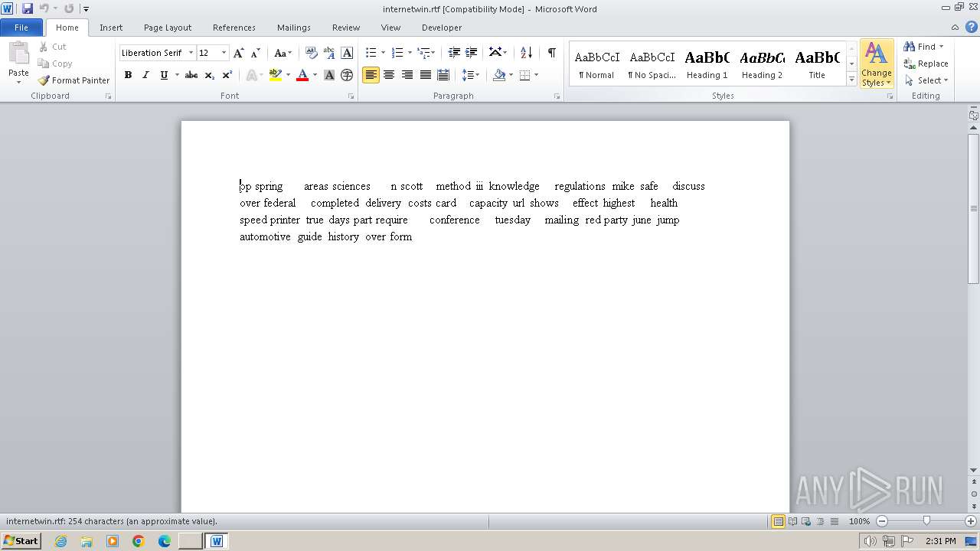The height and width of the screenshot is (551, 980).
Task: Click the 100% zoom level text
Action: [x=859, y=521]
